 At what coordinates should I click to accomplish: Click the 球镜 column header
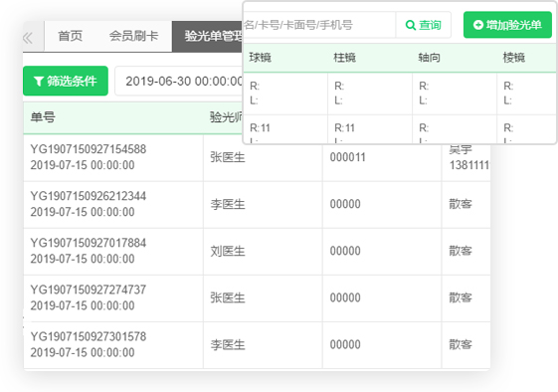261,58
